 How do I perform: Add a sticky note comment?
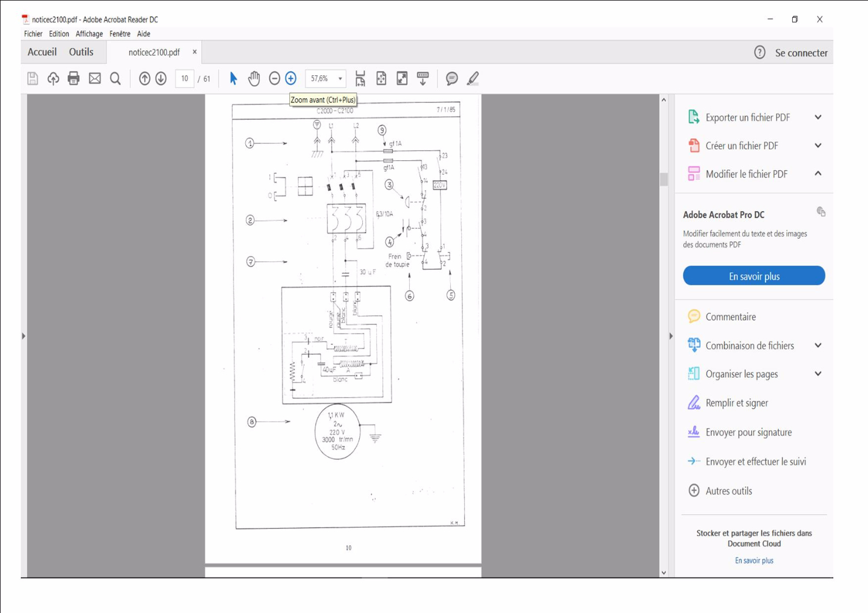[452, 79]
